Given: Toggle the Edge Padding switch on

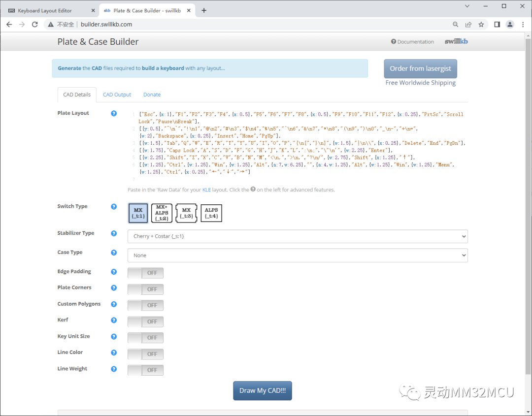Looking at the screenshot, I should (145, 273).
